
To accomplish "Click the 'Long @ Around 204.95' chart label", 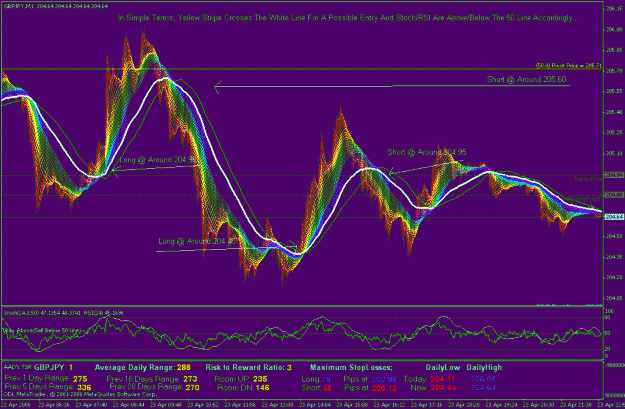I will coord(158,160).
